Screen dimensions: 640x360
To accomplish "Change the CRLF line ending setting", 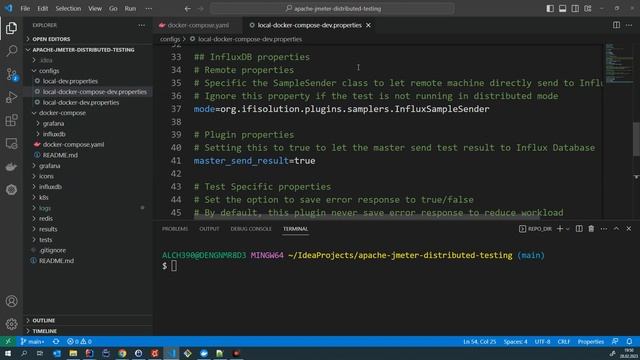I will 563,342.
